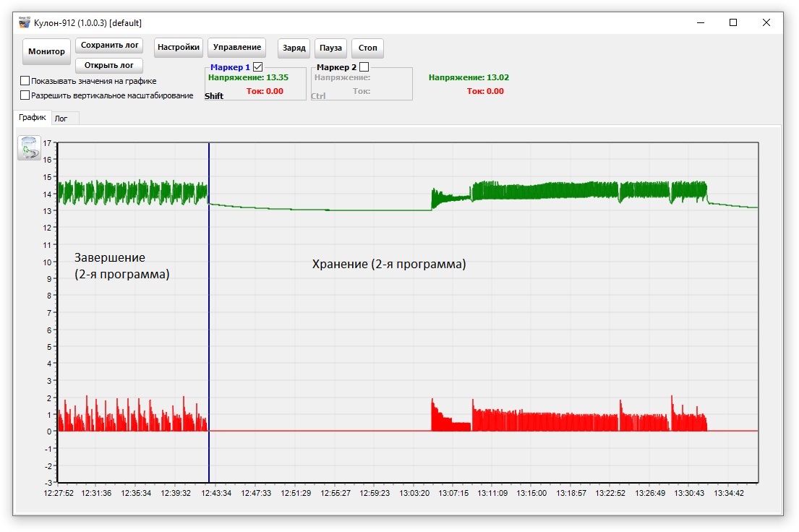Maximize the Кулон-912 window
Screen dimensions: 799x532
[x=733, y=22]
